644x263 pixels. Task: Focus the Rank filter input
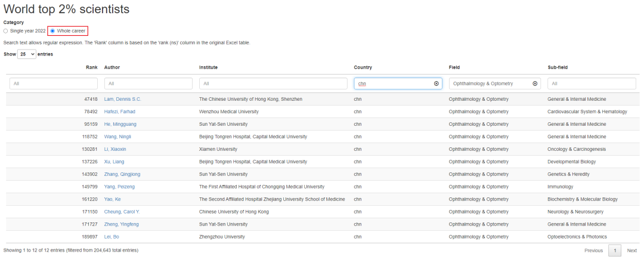[x=54, y=84]
